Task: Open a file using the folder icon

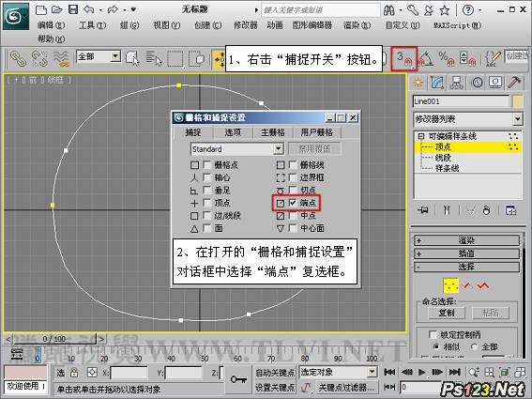Action: click(x=56, y=9)
